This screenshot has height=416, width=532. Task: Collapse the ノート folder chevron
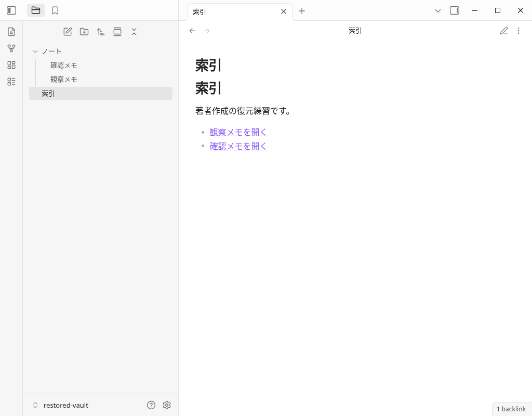tap(35, 51)
